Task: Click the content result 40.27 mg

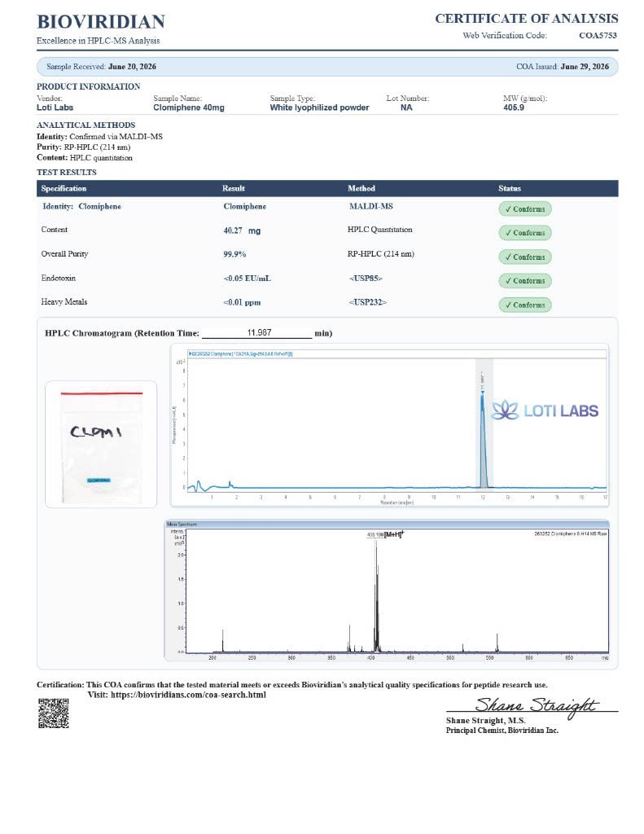Action: (x=242, y=230)
